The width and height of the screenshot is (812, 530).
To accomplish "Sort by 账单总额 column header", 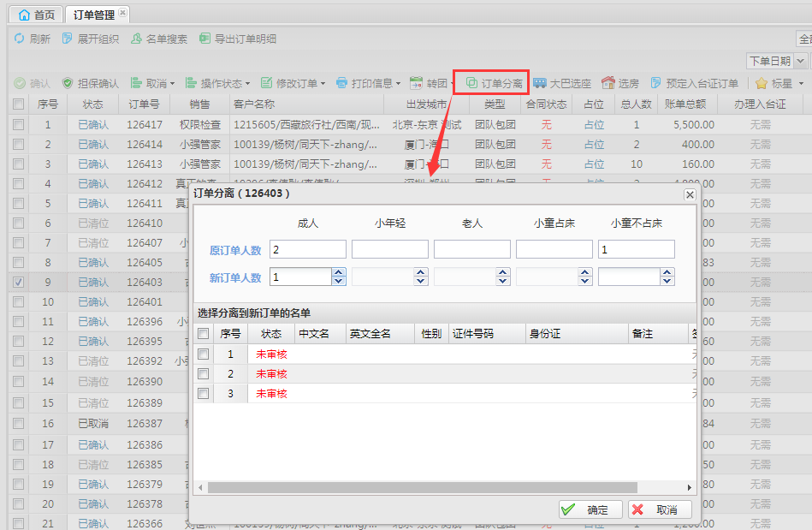I will [685, 104].
